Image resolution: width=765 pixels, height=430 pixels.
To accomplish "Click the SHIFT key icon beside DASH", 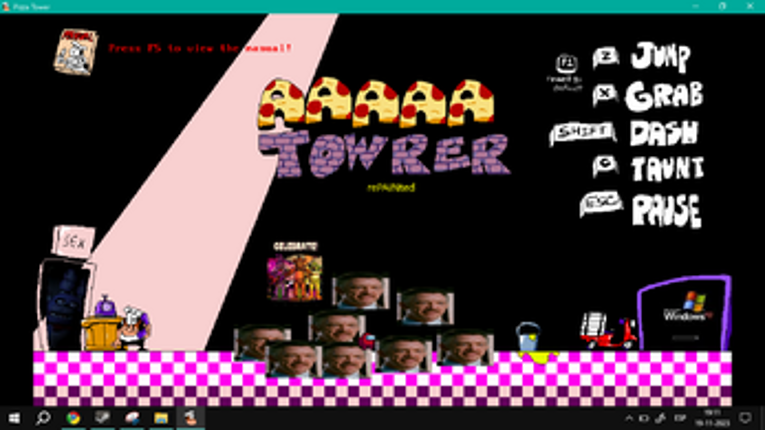I will 583,133.
